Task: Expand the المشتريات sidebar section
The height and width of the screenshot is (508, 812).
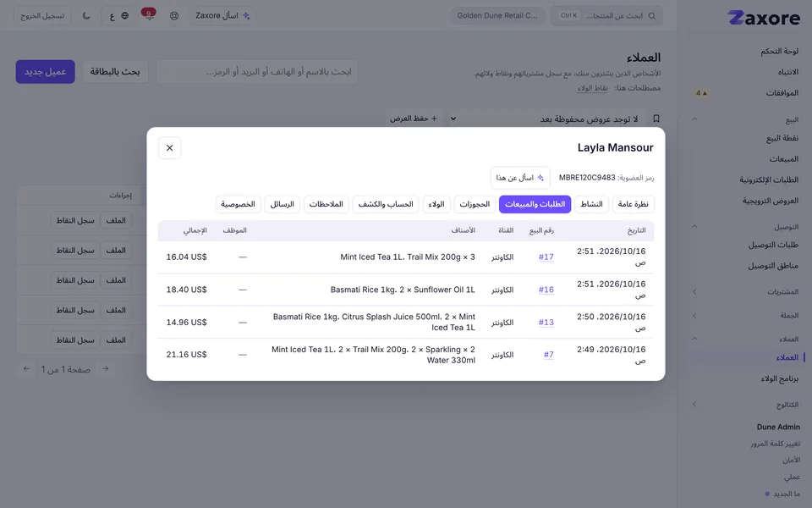Action: coord(694,292)
